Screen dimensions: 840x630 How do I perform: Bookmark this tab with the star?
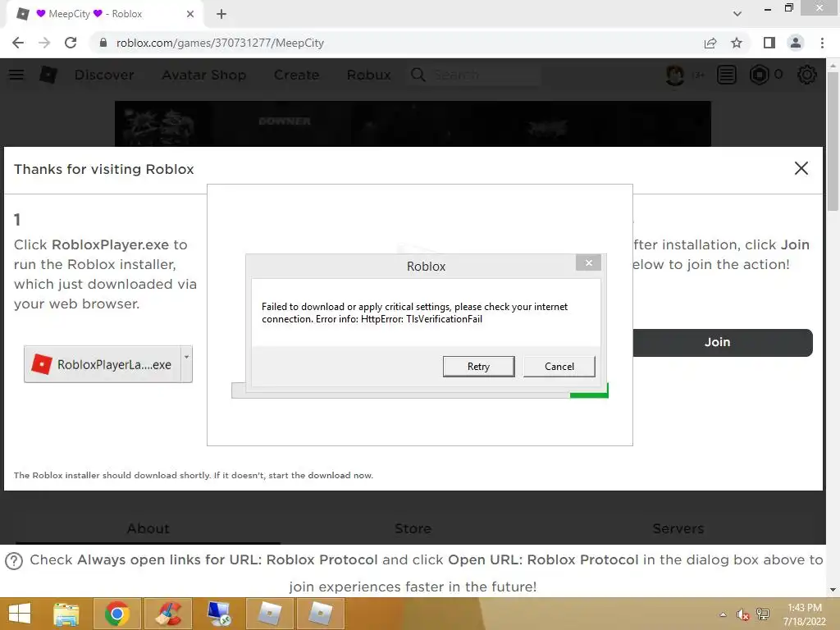(737, 43)
